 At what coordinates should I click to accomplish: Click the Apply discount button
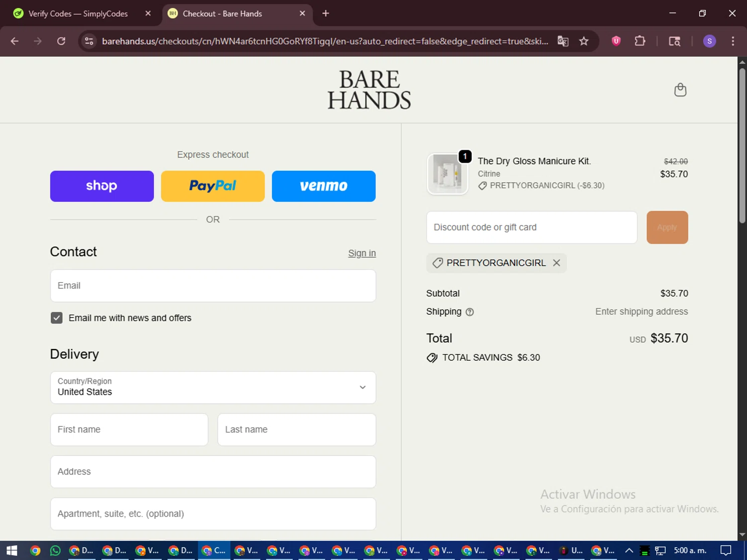pos(667,227)
